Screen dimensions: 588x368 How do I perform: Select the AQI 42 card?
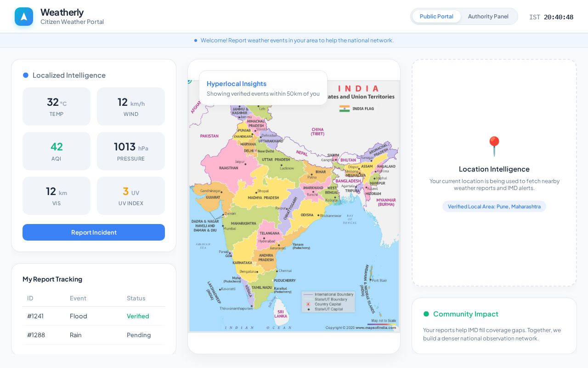pos(57,151)
